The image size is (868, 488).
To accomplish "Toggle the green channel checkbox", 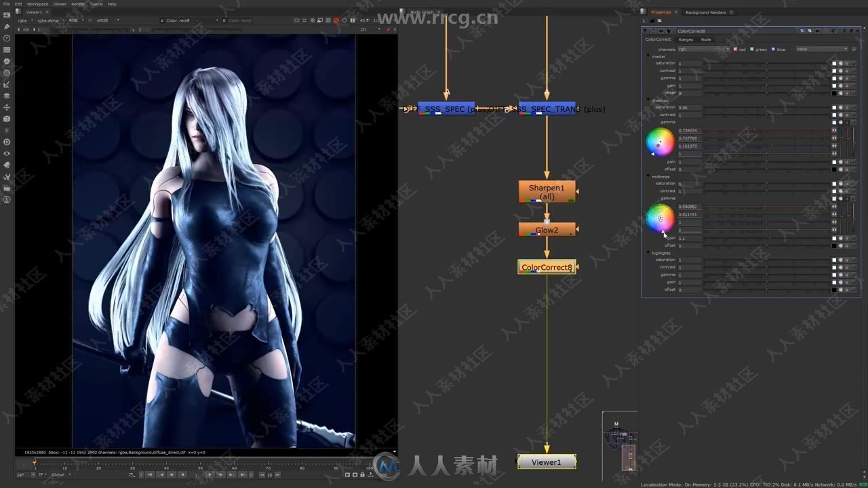I will pos(751,49).
